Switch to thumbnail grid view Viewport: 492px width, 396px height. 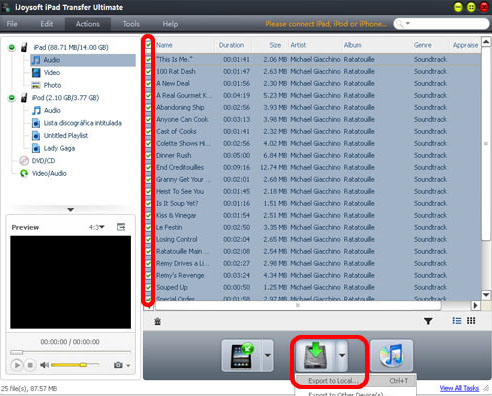point(471,321)
